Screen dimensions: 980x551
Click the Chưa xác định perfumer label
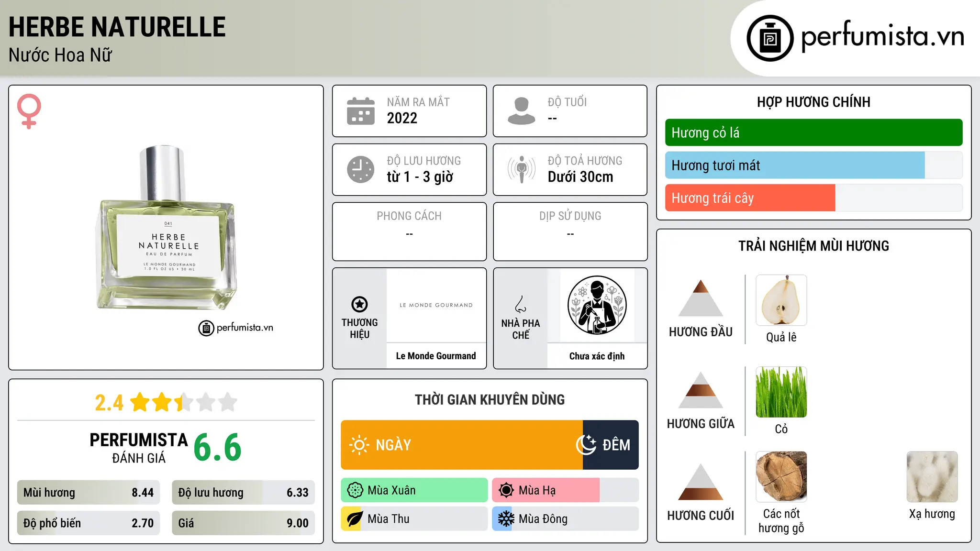tap(597, 356)
